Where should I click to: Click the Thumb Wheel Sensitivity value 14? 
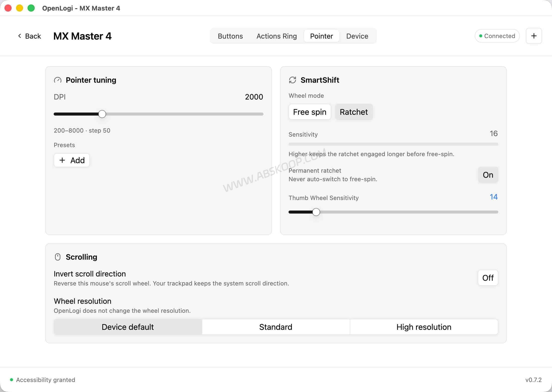[x=494, y=197]
